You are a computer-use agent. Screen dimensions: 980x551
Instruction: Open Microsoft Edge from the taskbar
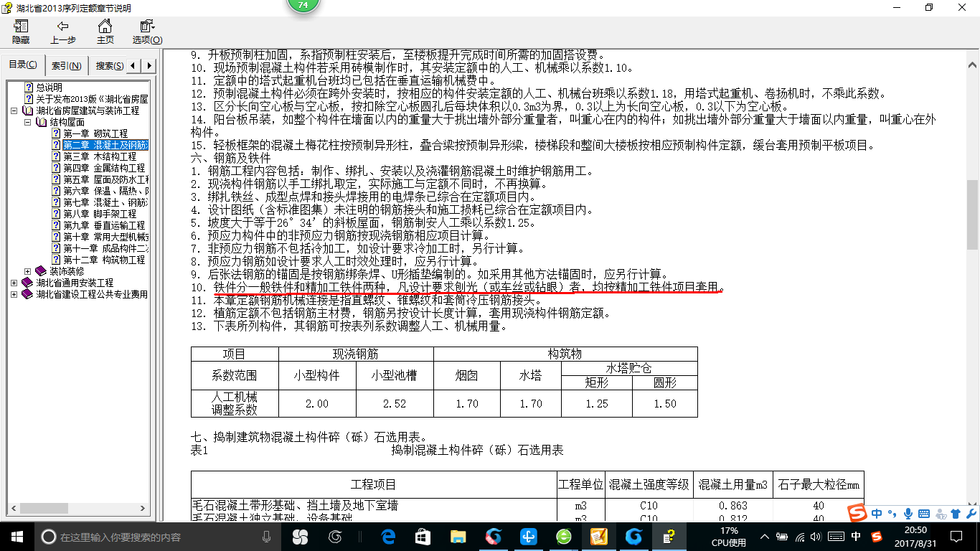tap(389, 537)
